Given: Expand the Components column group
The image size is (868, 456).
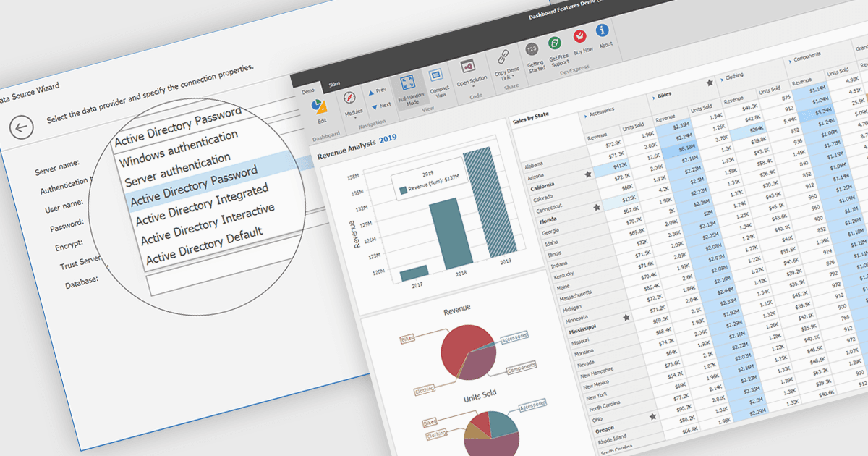Looking at the screenshot, I should tap(789, 62).
